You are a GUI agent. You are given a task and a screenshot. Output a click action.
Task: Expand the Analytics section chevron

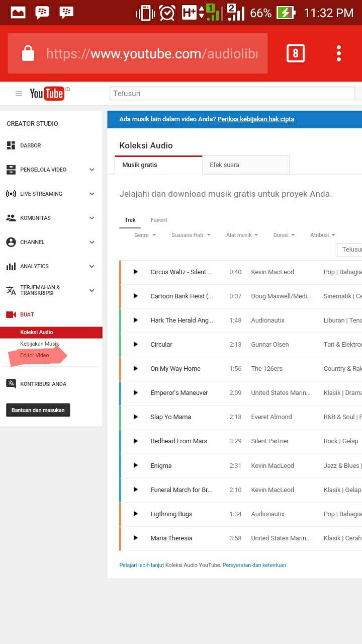click(92, 266)
